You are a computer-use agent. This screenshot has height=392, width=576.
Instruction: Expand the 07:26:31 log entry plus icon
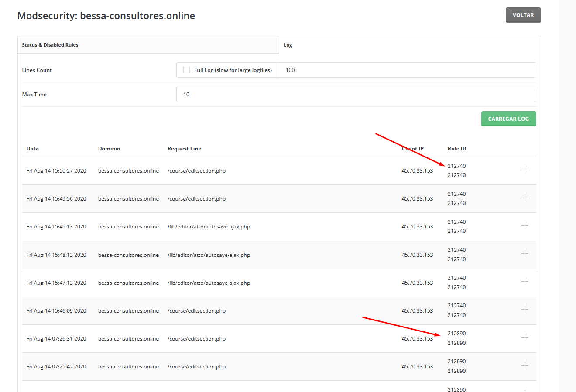click(x=525, y=337)
